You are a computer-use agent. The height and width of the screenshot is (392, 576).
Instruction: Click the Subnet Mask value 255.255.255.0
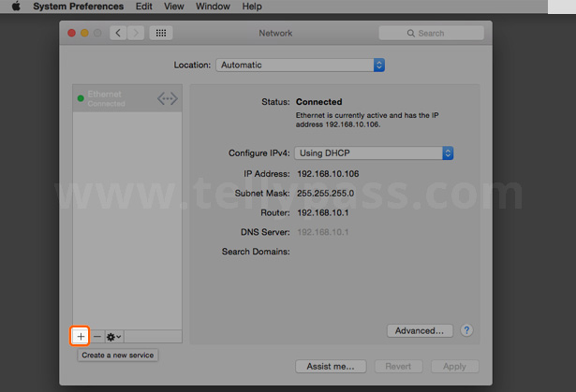(x=326, y=193)
